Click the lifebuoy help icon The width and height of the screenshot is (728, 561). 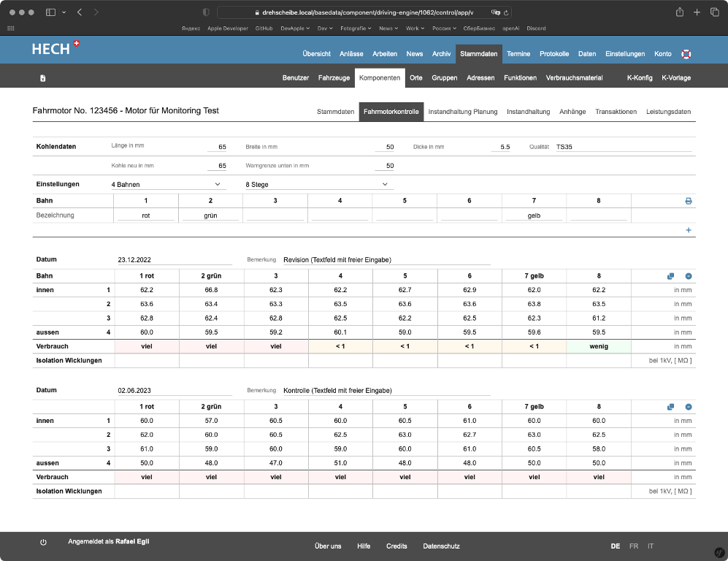tap(686, 54)
